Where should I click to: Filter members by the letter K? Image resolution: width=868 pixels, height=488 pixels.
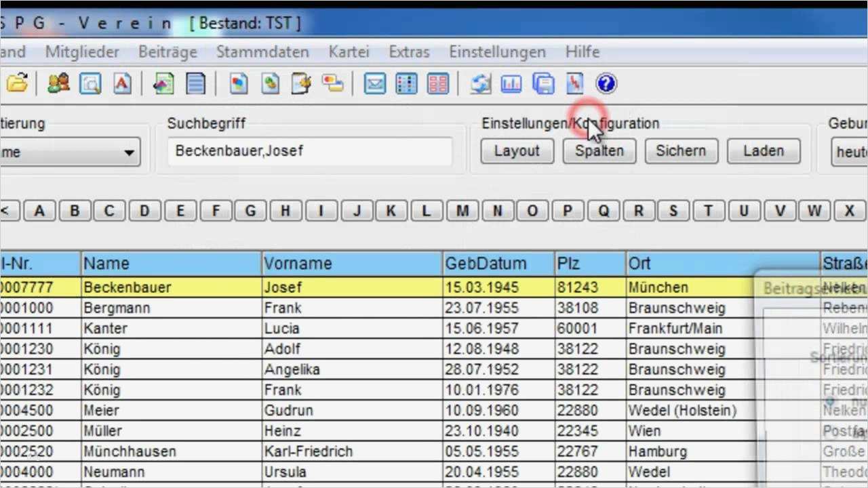(391, 211)
